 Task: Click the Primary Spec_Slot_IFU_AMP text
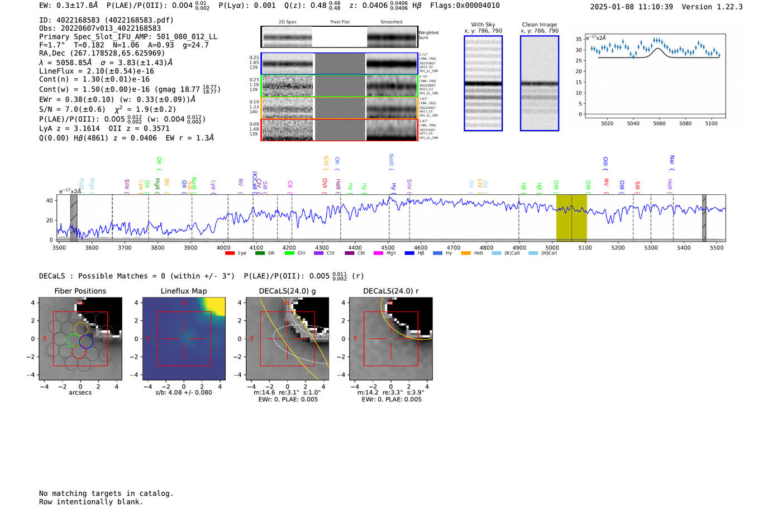[x=128, y=37]
